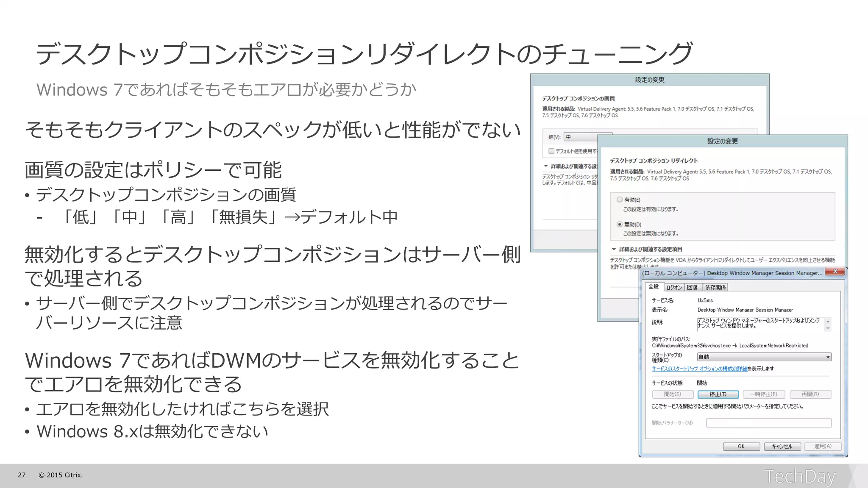Click the 設定の変更 title bar of the image quality dialog
The width and height of the screenshot is (868, 488).
coord(650,80)
